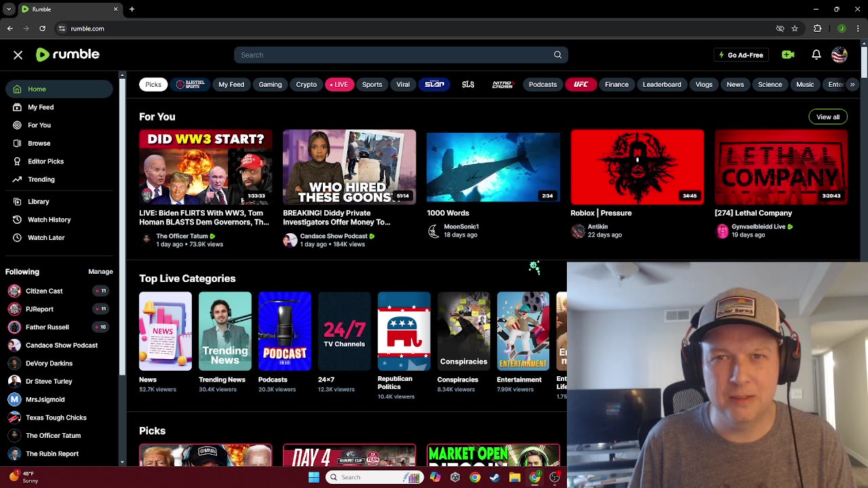Close the sidebar menu with X icon
The image size is (868, 488).
click(x=18, y=55)
